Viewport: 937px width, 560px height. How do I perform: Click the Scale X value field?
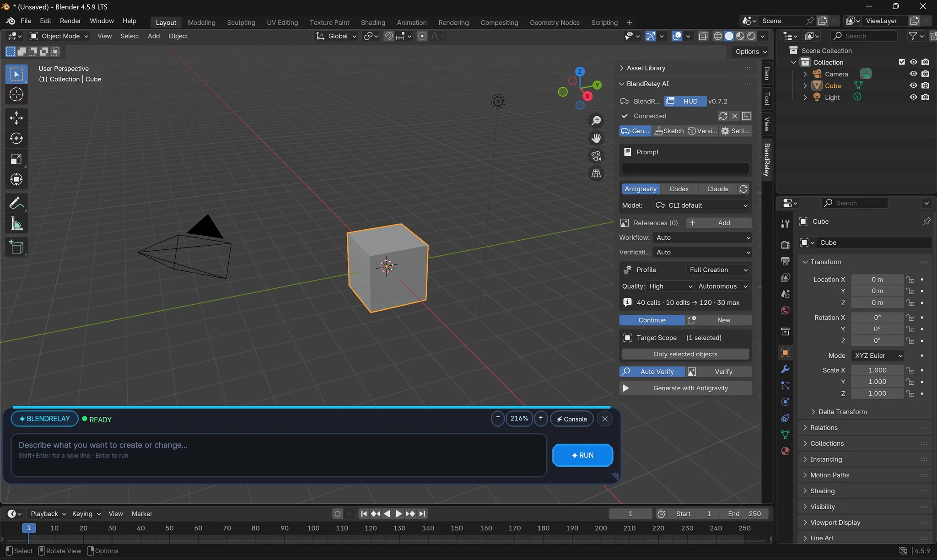(877, 370)
